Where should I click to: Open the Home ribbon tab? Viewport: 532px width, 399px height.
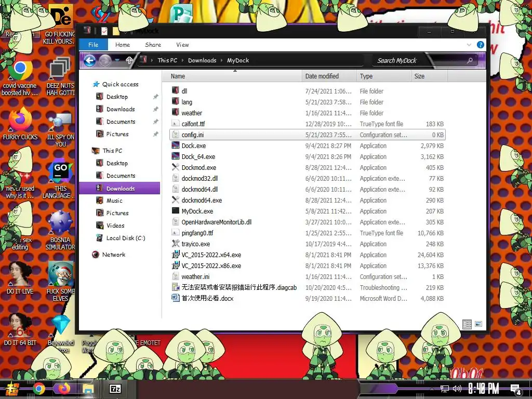(123, 45)
